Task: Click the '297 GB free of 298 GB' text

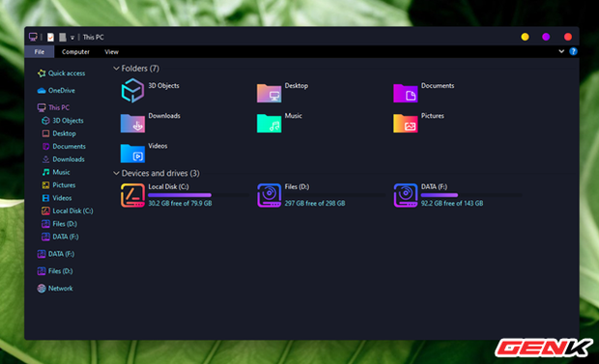Action: (x=315, y=204)
